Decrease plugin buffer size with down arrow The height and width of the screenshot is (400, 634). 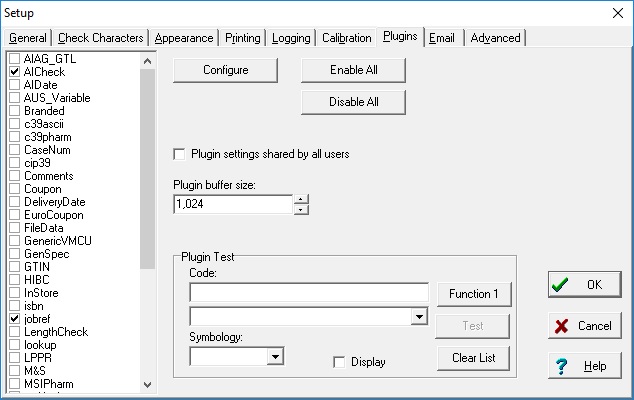coord(301,209)
